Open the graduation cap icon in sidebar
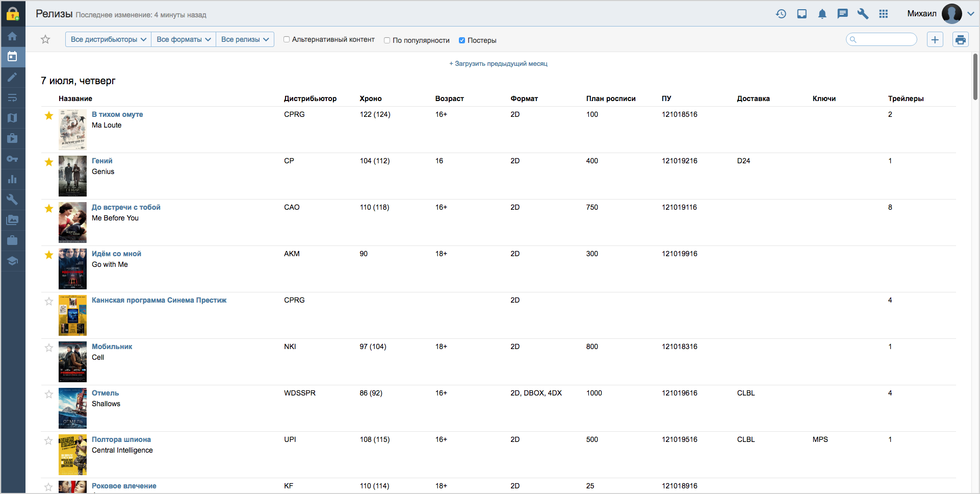Viewport: 980px width, 494px height. pyautogui.click(x=12, y=261)
